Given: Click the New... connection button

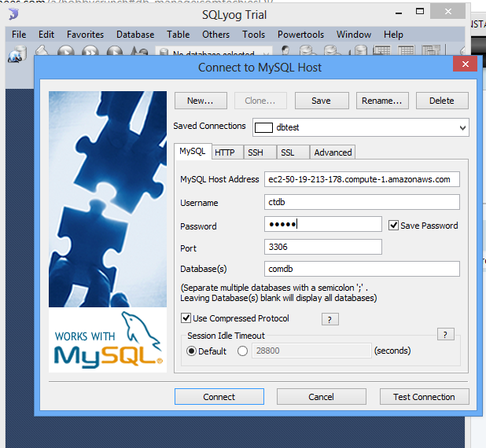Looking at the screenshot, I should (x=201, y=101).
